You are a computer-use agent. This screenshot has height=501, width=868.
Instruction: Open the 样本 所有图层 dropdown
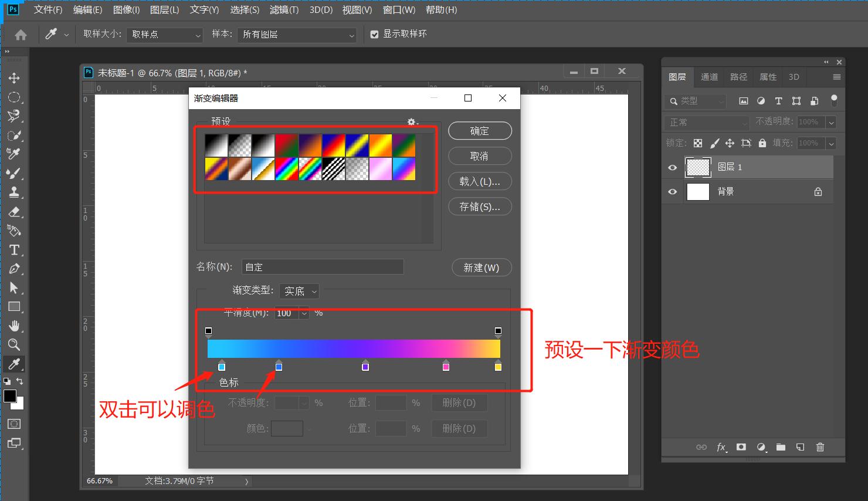(x=298, y=35)
